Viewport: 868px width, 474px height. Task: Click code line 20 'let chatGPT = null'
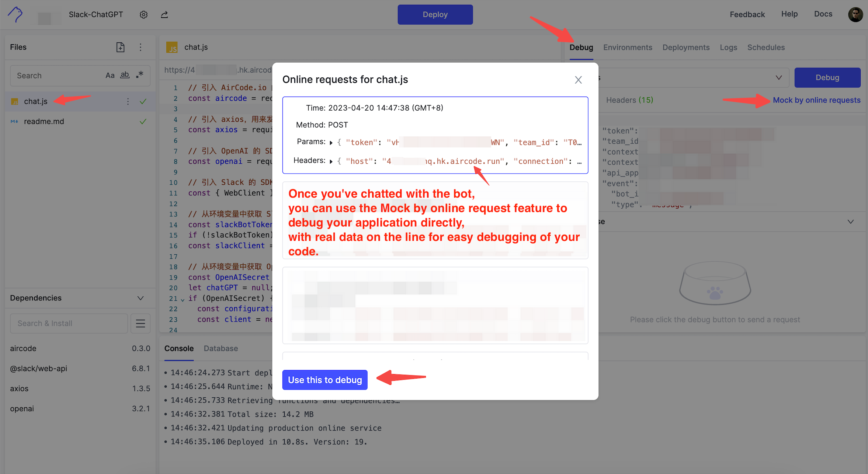(230, 287)
